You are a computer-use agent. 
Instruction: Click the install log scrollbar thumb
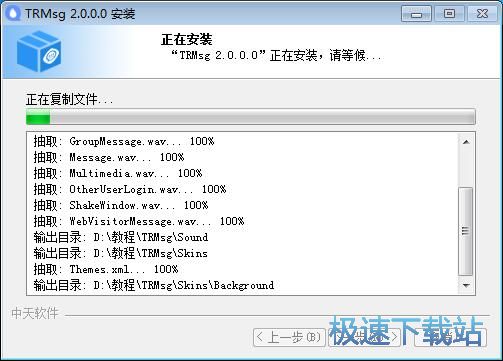[466, 231]
